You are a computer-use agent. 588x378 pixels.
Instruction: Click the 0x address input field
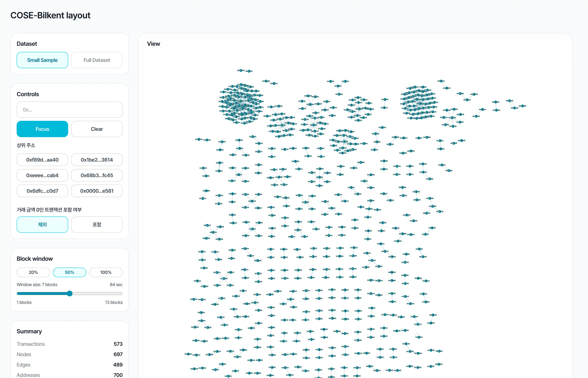(x=69, y=110)
